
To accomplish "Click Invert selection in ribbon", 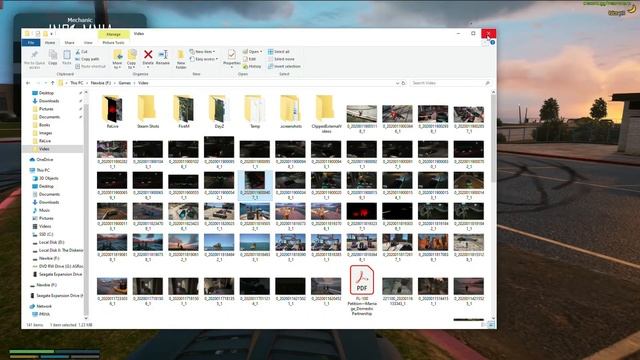I will click(x=284, y=67).
